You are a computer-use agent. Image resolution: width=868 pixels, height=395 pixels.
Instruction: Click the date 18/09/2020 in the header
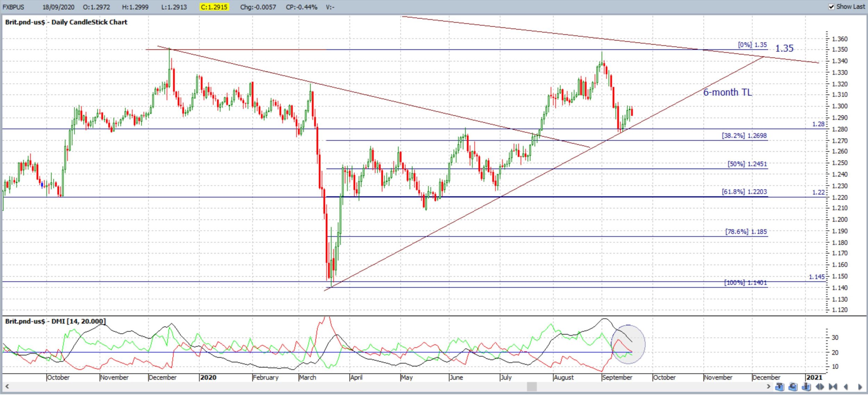click(58, 7)
